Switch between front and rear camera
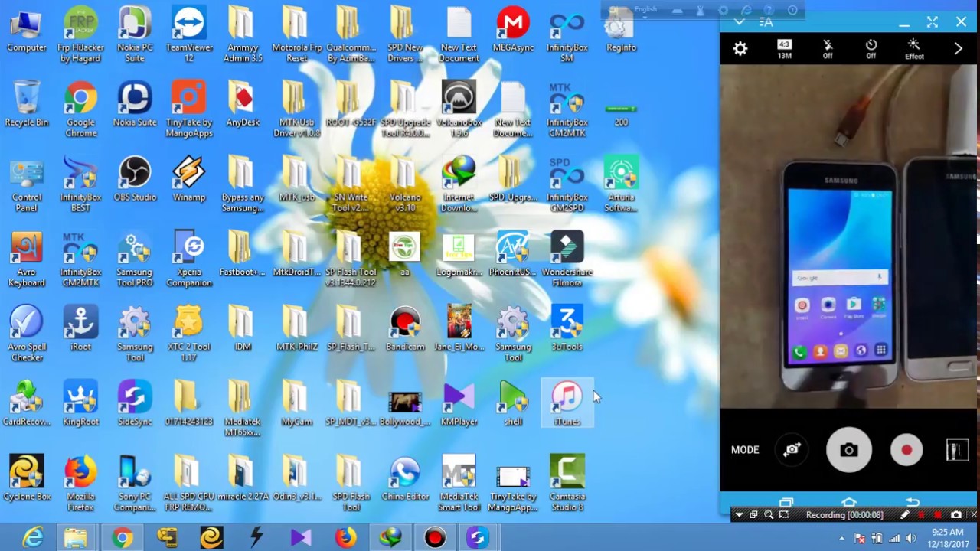 click(x=792, y=450)
